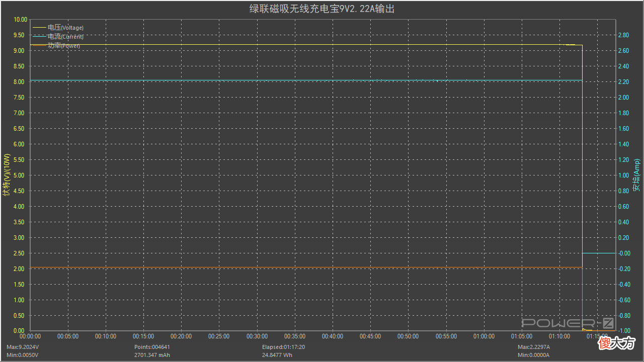644x362 pixels.
Task: Click the 1.80 ampere axis label
Action: coord(623,113)
